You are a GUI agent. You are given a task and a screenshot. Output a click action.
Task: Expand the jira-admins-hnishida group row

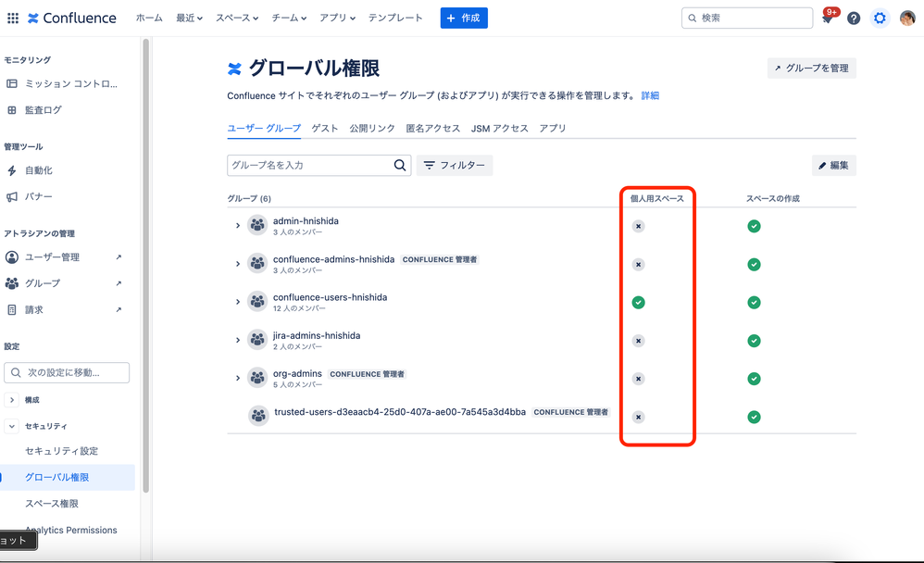[x=237, y=340]
